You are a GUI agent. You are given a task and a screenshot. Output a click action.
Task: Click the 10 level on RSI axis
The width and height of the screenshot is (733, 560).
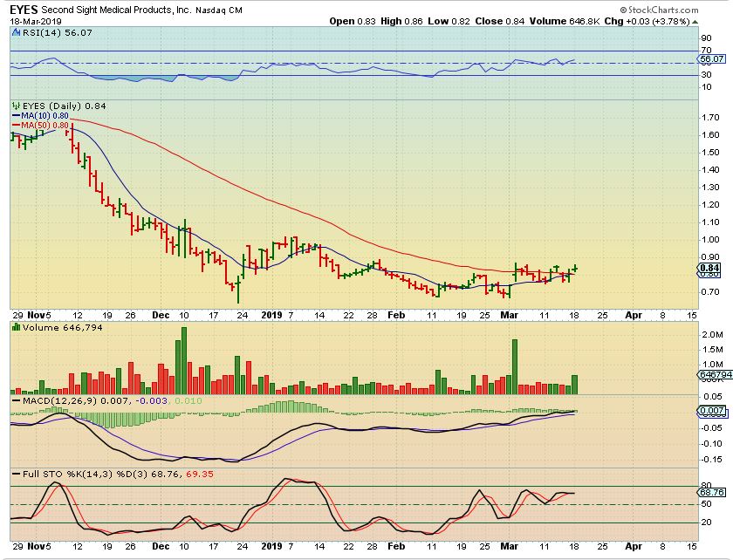[706, 87]
